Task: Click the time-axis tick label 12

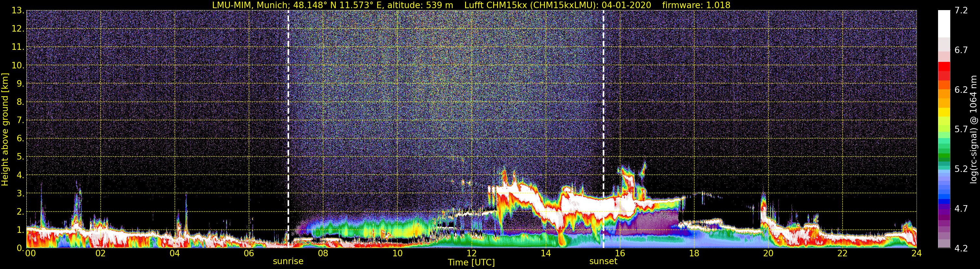Action: click(x=471, y=254)
